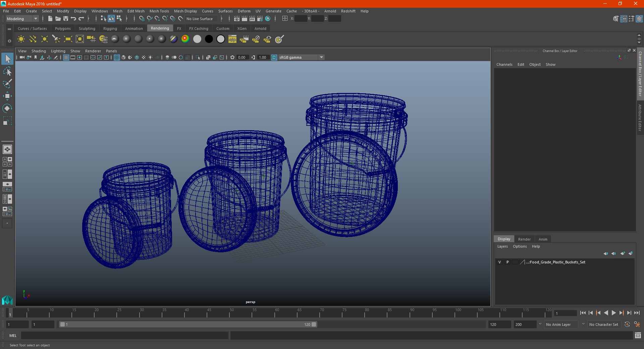Switch to the Render layer tab
644x349 pixels.
coord(524,239)
